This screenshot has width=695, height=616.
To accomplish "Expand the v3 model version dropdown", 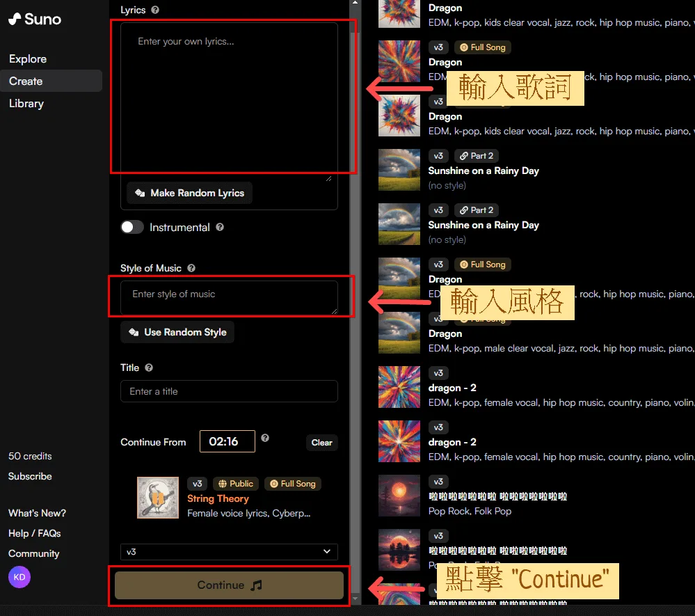I will 229,551.
